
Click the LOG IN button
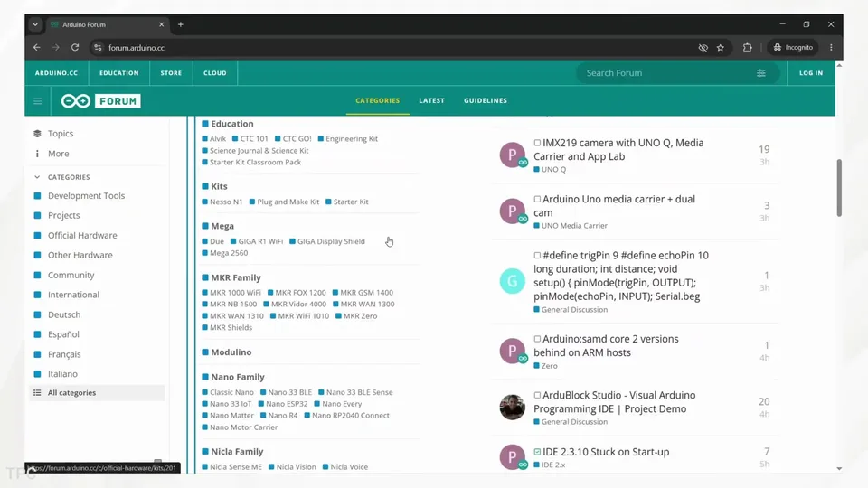click(811, 73)
